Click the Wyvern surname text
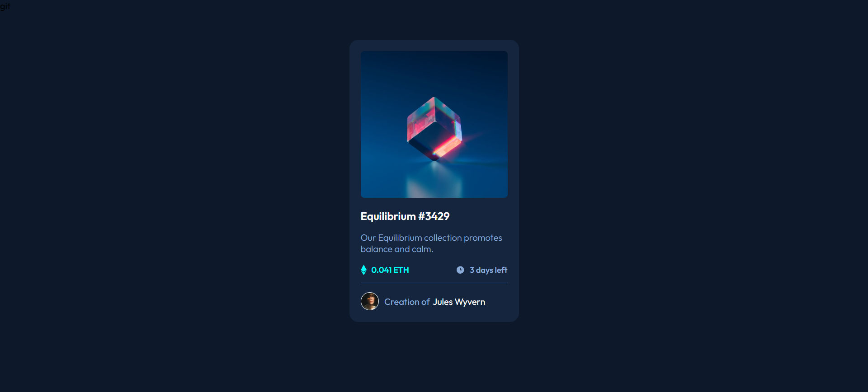Viewport: 868px width, 392px height. click(470, 302)
